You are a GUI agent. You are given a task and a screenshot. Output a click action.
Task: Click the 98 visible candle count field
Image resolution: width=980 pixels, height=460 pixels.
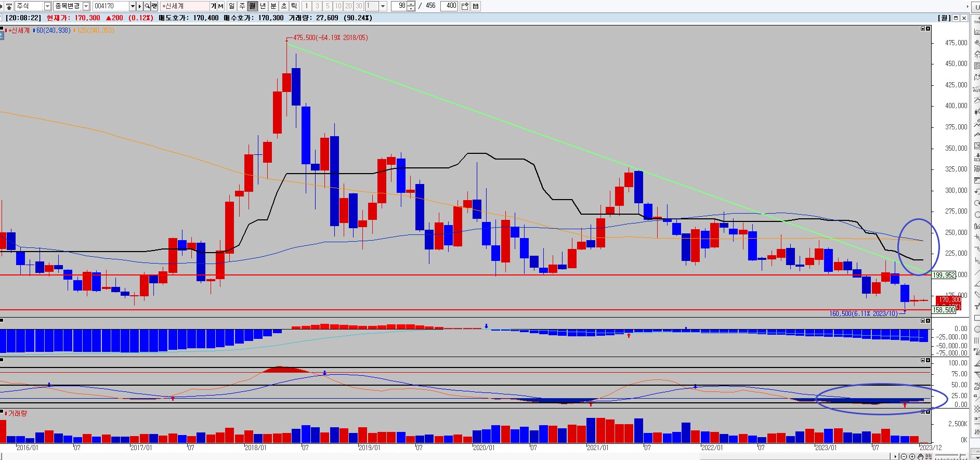coord(400,6)
